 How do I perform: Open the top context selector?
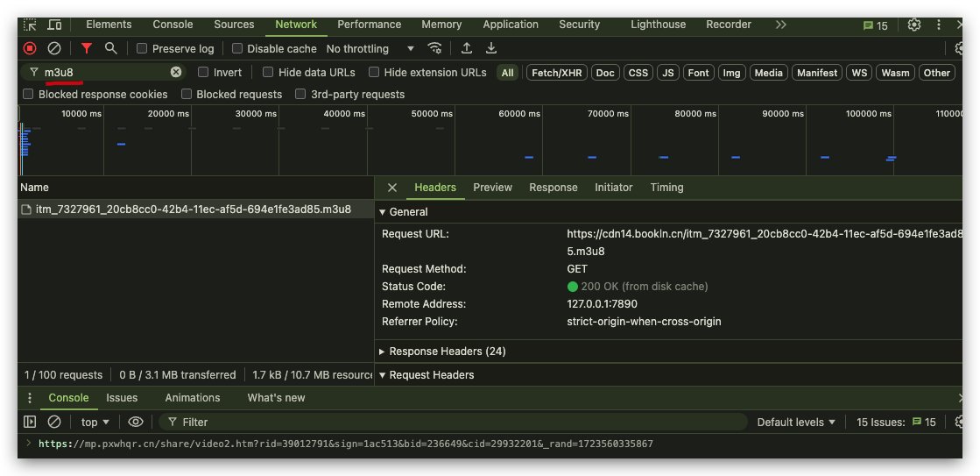tap(95, 422)
